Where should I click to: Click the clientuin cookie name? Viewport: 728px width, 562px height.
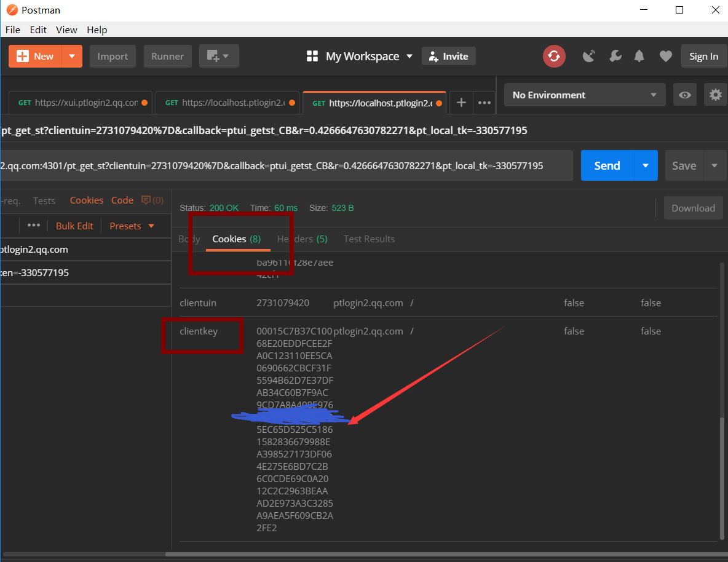[x=198, y=303]
